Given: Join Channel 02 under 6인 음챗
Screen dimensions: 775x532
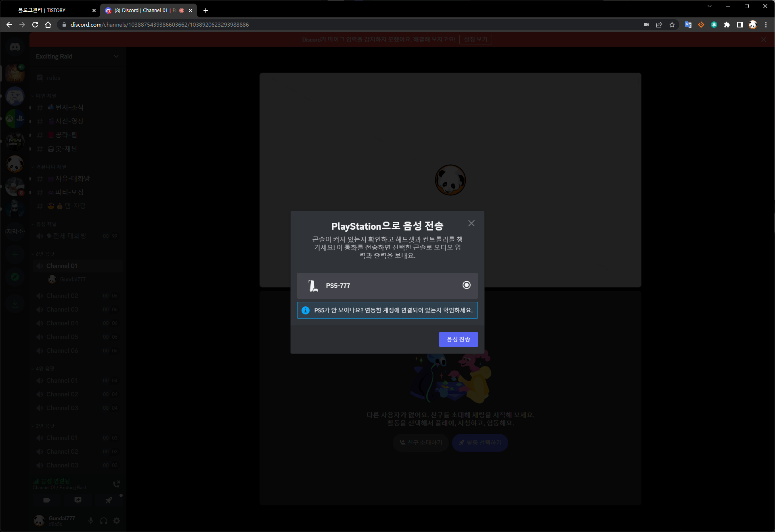Looking at the screenshot, I should coord(77,296).
